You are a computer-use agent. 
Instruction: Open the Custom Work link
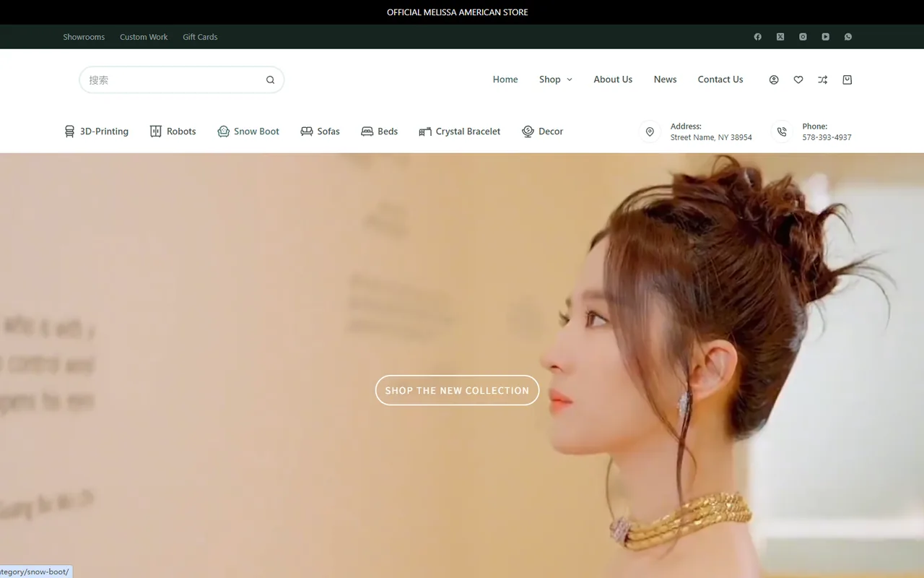[x=144, y=37]
